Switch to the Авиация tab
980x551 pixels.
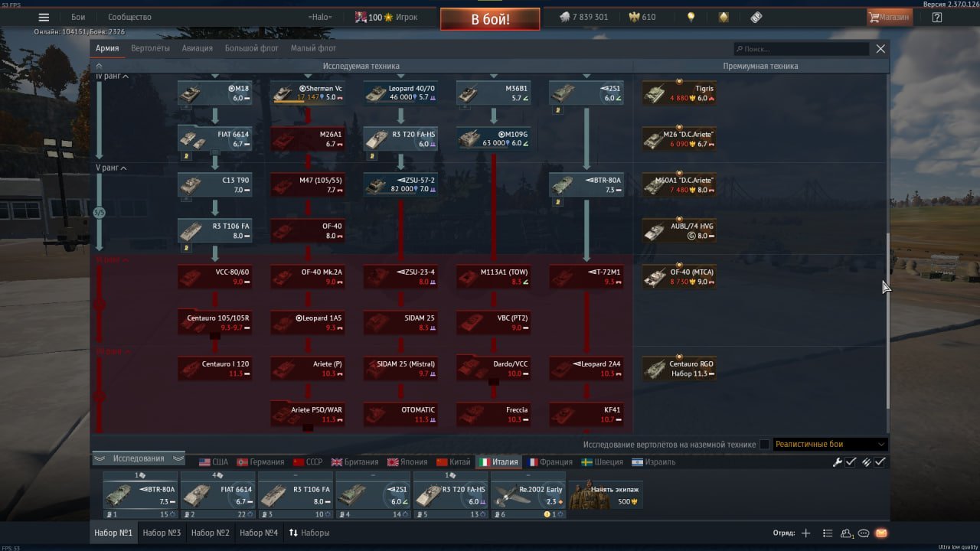(197, 48)
